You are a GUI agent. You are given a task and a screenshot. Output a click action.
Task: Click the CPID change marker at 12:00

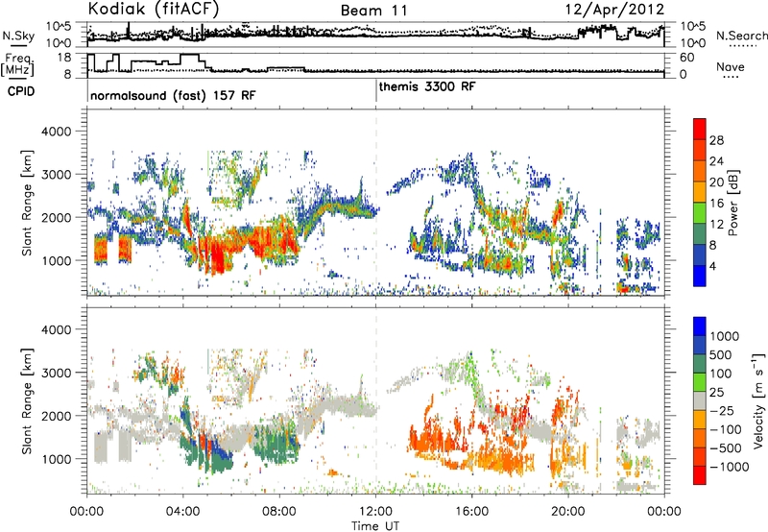[x=376, y=91]
